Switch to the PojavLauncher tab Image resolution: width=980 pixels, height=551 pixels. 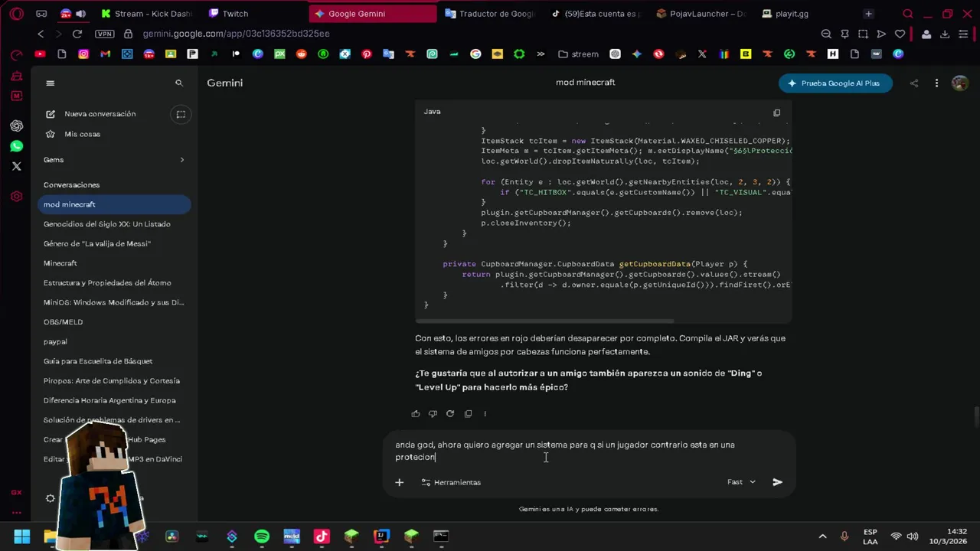click(x=701, y=14)
